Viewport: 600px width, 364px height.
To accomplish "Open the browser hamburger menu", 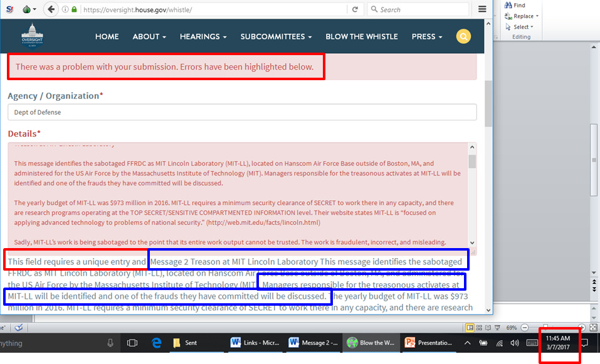I will 482,9.
